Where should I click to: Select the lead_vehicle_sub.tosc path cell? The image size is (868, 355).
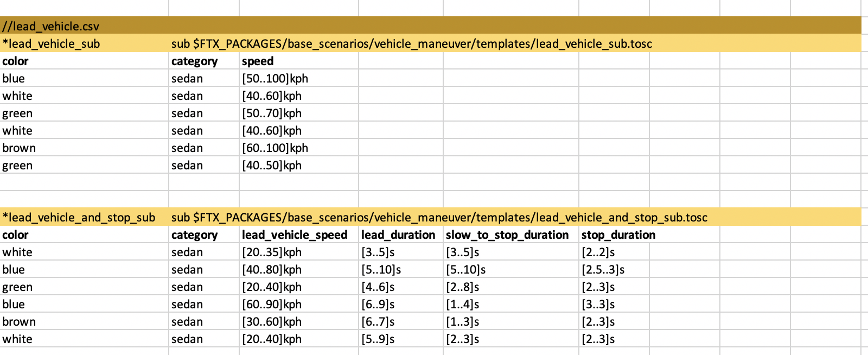tap(411, 44)
